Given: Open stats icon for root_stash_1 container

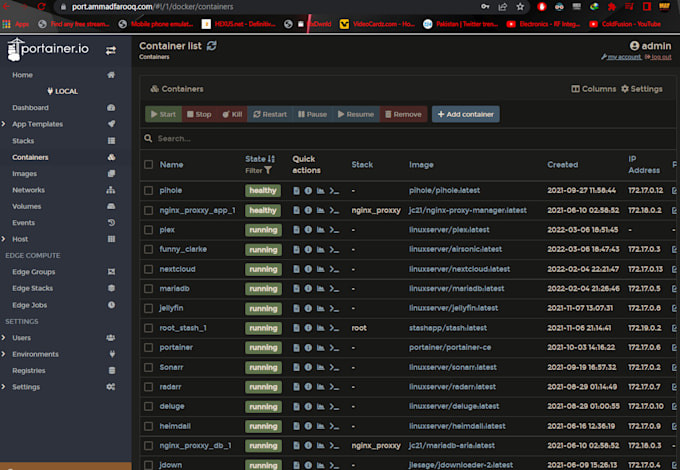Looking at the screenshot, I should tap(320, 328).
